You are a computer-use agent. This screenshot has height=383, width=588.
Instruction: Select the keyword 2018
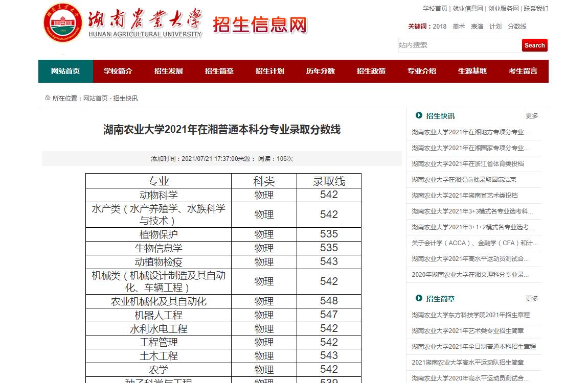click(x=440, y=27)
